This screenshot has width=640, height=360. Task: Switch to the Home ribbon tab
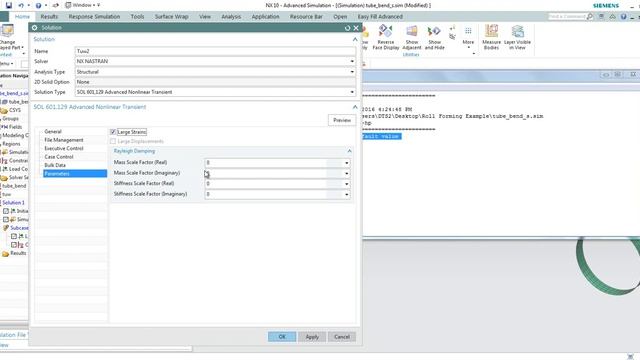coord(22,17)
